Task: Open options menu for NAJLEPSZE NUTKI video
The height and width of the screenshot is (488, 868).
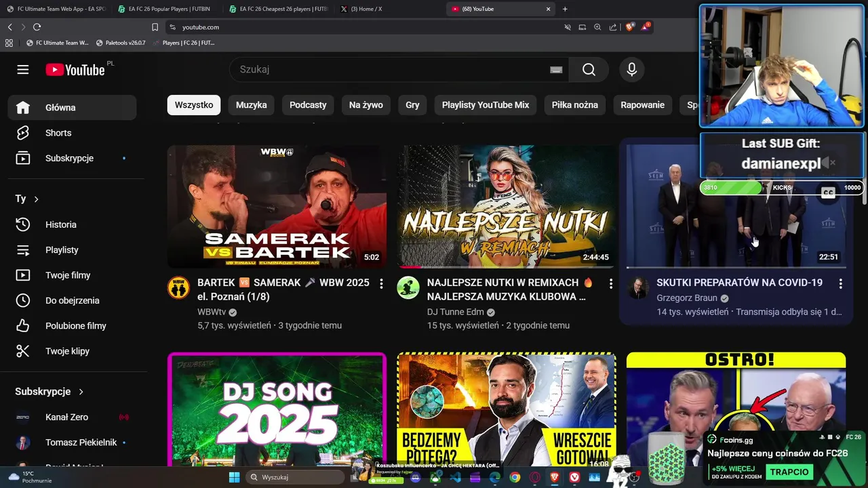Action: pyautogui.click(x=610, y=283)
